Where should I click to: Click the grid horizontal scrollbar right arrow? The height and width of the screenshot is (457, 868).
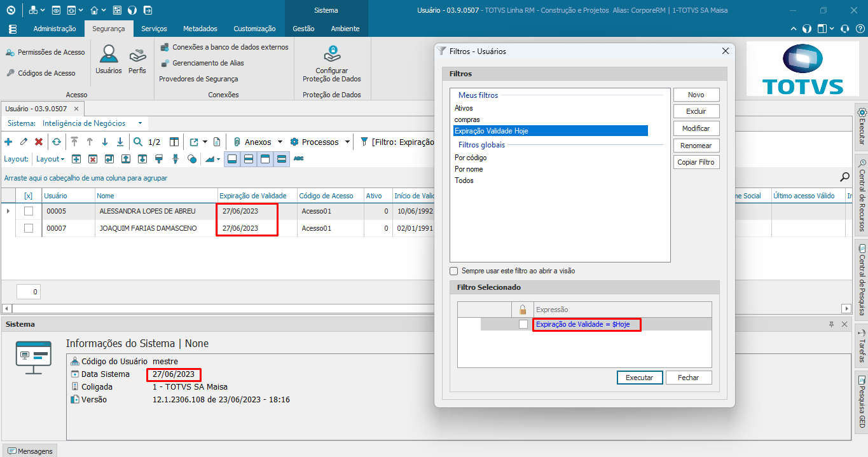(846, 308)
